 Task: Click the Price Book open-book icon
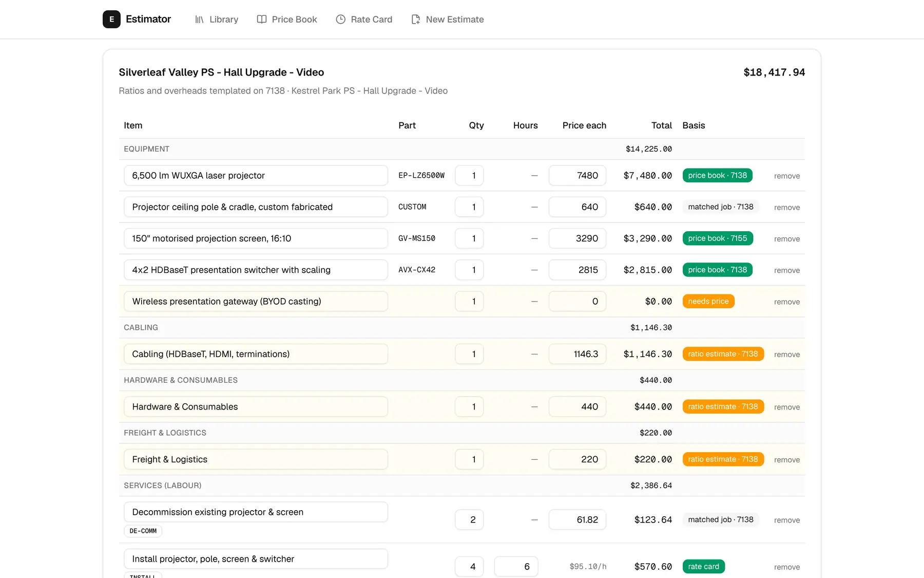[x=262, y=20]
